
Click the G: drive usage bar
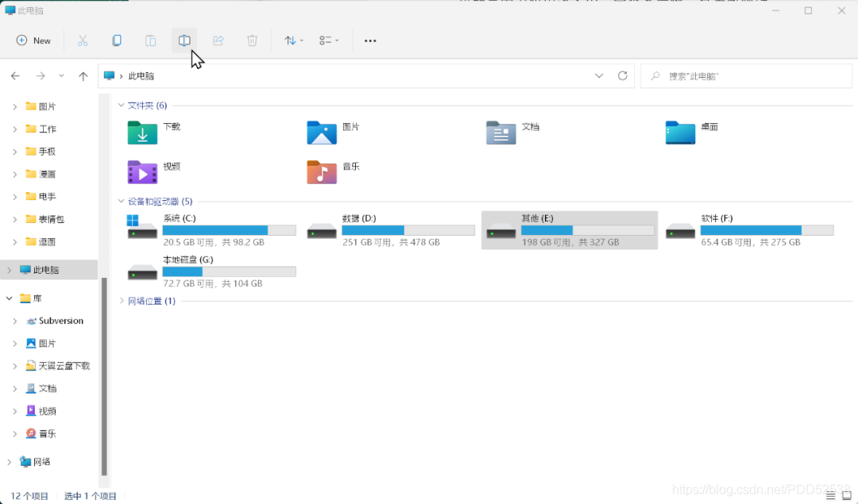tap(230, 271)
